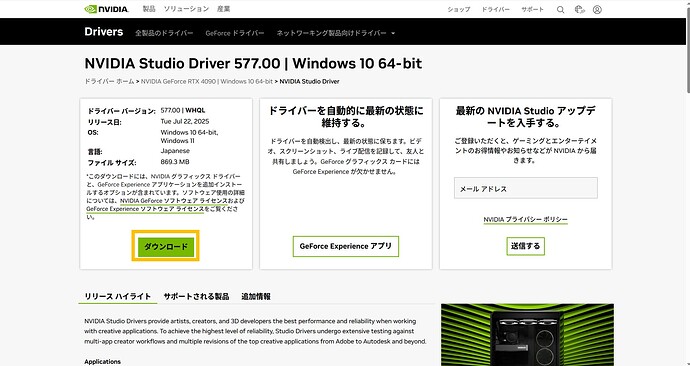Image resolution: width=690 pixels, height=366 pixels.
Task: Open the search magnifier icon
Action: pyautogui.click(x=560, y=10)
